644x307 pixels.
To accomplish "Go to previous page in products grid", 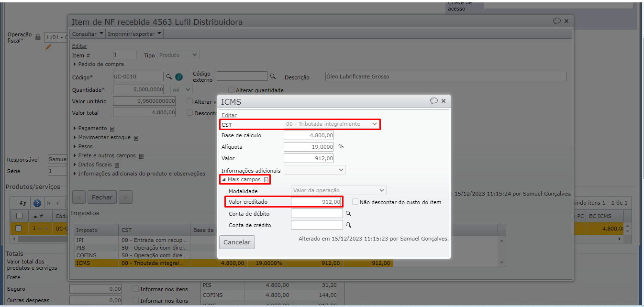I will tap(58, 203).
